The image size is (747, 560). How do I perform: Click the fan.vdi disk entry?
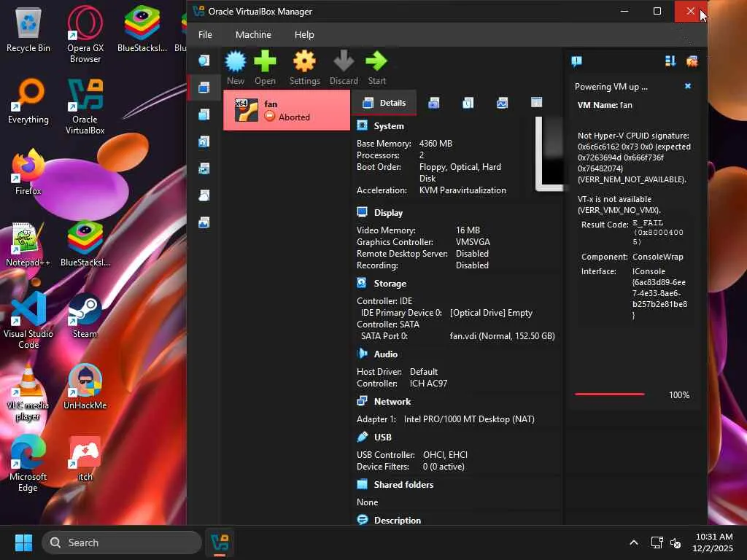coord(502,336)
